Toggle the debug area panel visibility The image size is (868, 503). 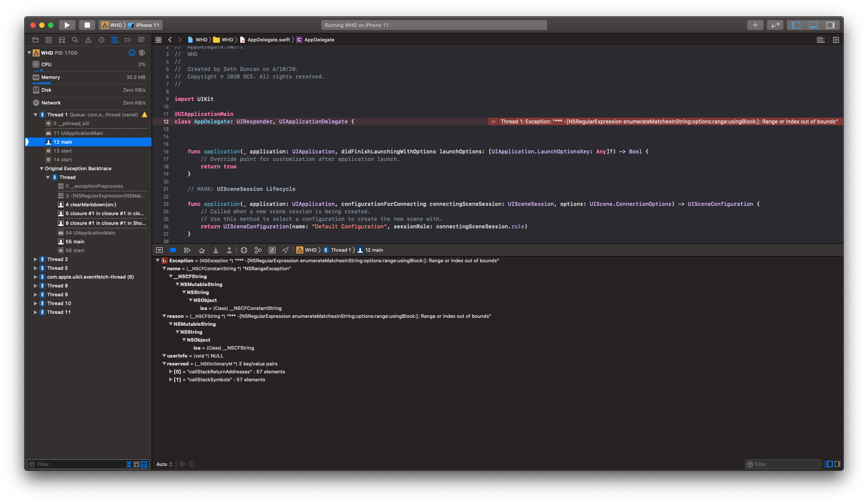[x=812, y=25]
